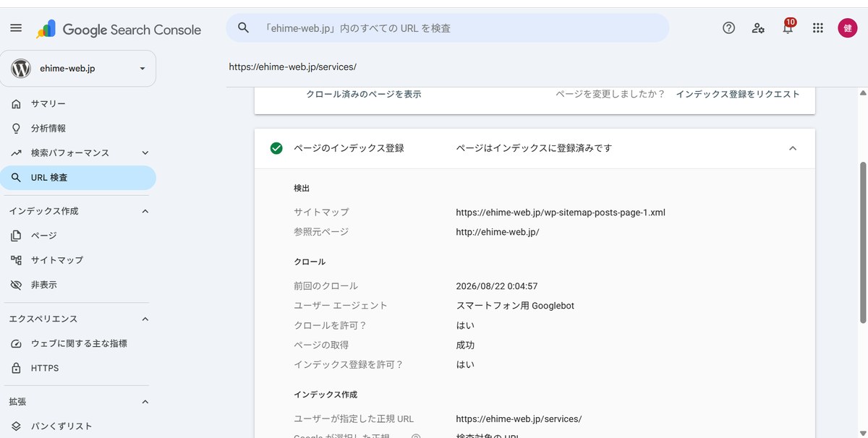Click the WordPress property icon
The height and width of the screenshot is (438, 868).
click(x=21, y=69)
